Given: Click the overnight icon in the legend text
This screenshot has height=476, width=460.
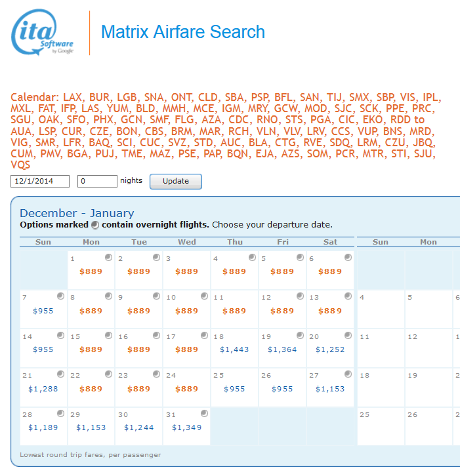Looking at the screenshot, I should (x=95, y=225).
